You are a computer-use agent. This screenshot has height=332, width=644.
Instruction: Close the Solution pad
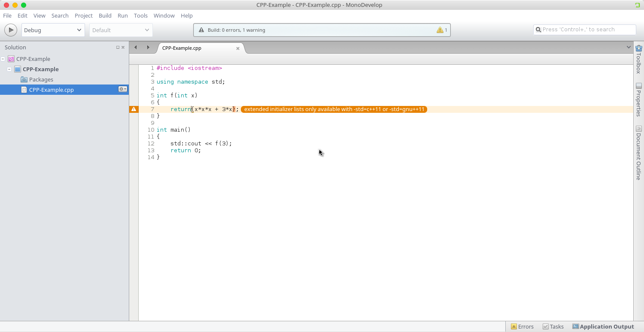click(123, 48)
